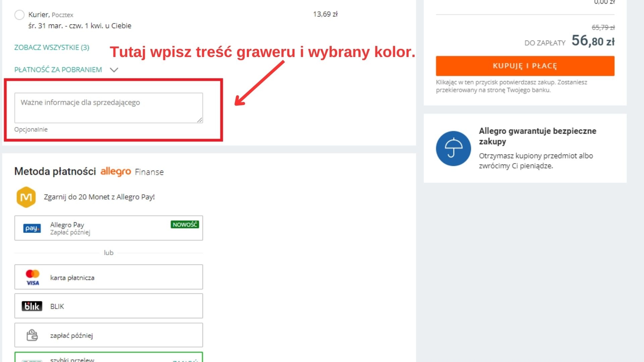Click the Ważne informacje dla sprzedającego field
Image resolution: width=644 pixels, height=362 pixels.
(108, 108)
